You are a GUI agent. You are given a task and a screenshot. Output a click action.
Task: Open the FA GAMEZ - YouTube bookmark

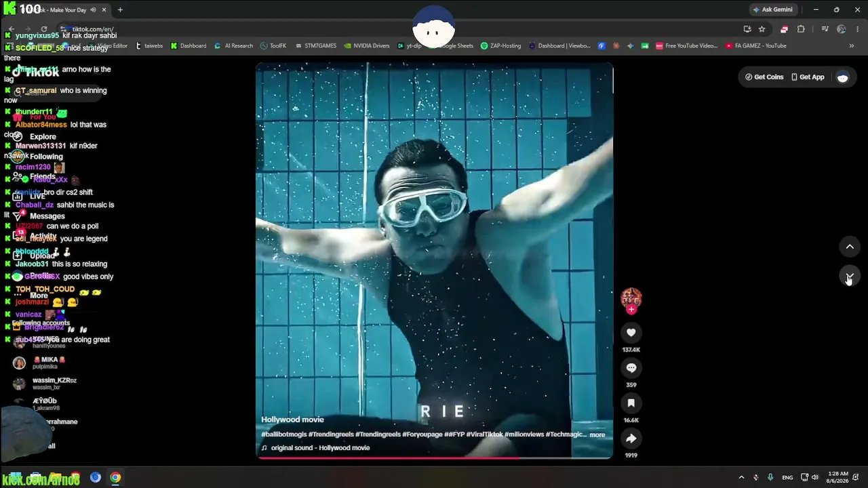[755, 46]
